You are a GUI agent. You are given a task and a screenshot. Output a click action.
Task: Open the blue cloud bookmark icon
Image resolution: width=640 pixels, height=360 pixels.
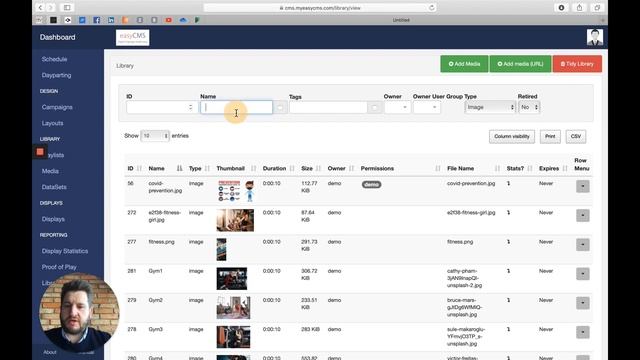coord(183,20)
